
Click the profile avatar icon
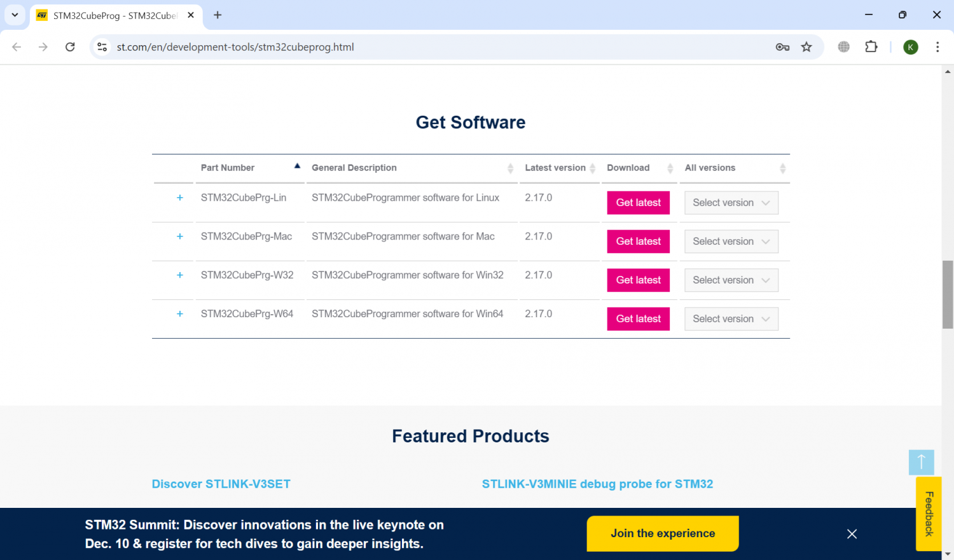click(x=910, y=46)
